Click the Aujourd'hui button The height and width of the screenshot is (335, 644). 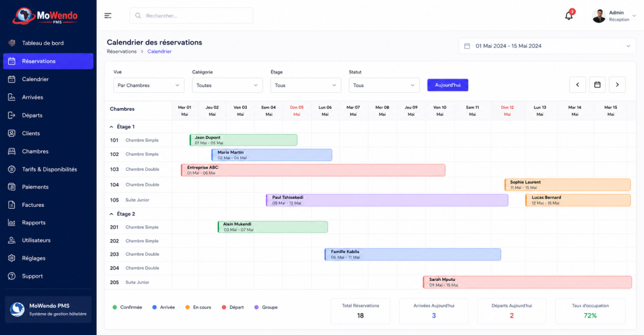tap(448, 85)
